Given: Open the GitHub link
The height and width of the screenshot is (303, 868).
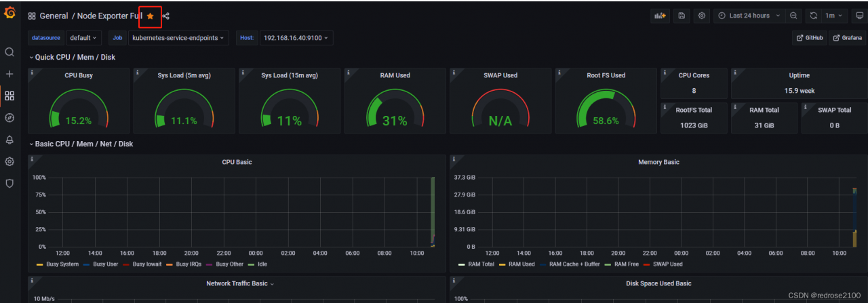Looking at the screenshot, I should click(x=809, y=38).
